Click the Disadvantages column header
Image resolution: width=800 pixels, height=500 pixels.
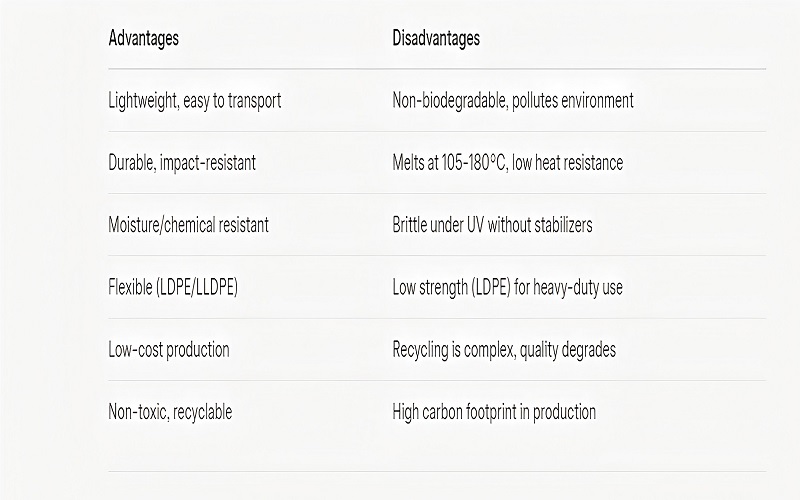click(436, 39)
